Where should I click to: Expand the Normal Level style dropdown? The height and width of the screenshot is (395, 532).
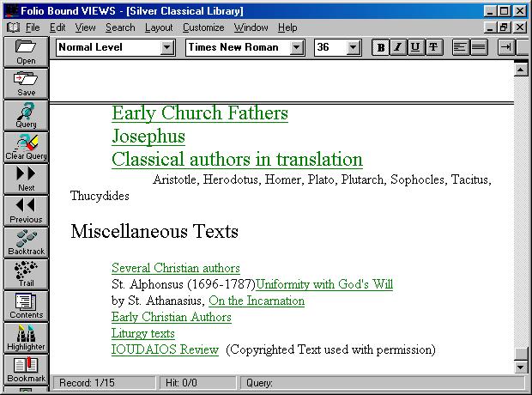tap(167, 47)
